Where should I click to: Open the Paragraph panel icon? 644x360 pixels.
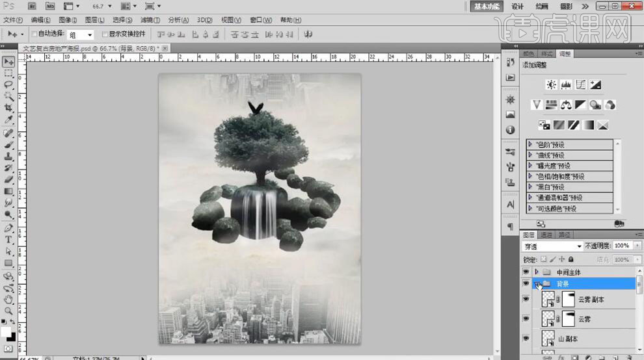(510, 227)
